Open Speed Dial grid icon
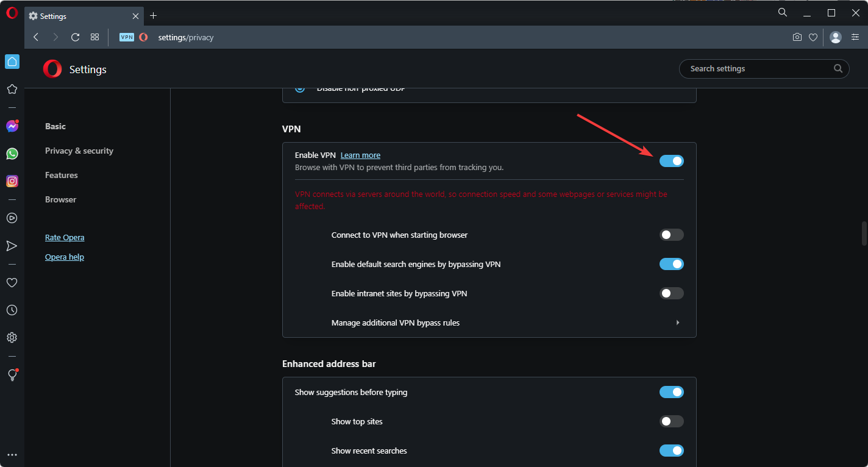The width and height of the screenshot is (868, 467). 94,37
